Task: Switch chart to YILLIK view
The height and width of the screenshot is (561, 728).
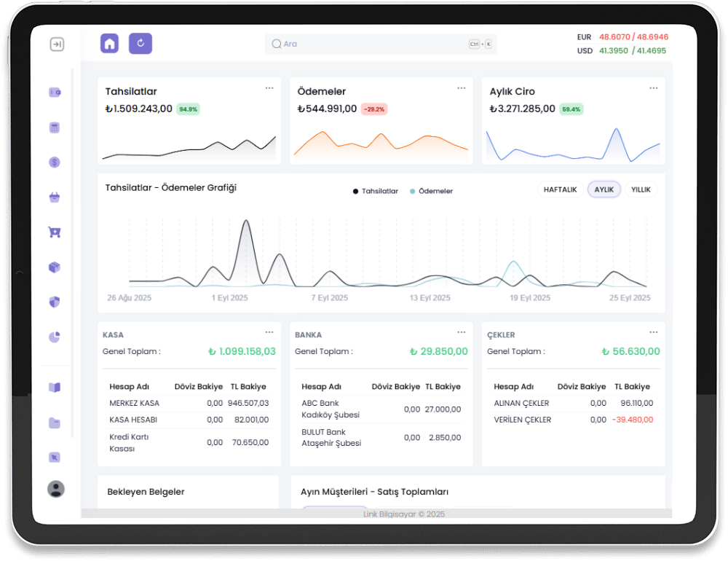Action: pos(641,189)
